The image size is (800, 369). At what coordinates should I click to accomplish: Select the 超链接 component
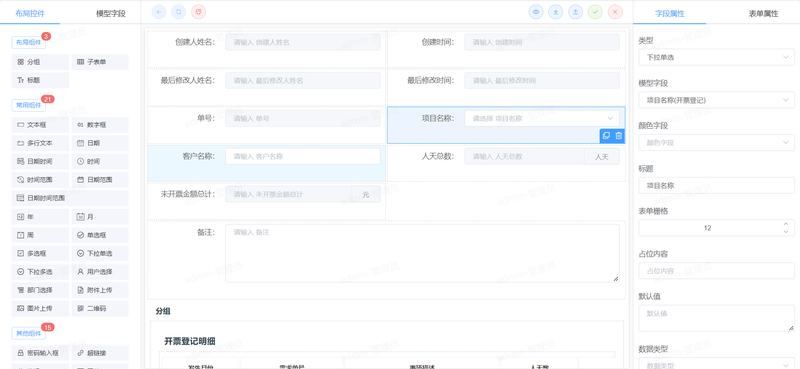[x=100, y=353]
